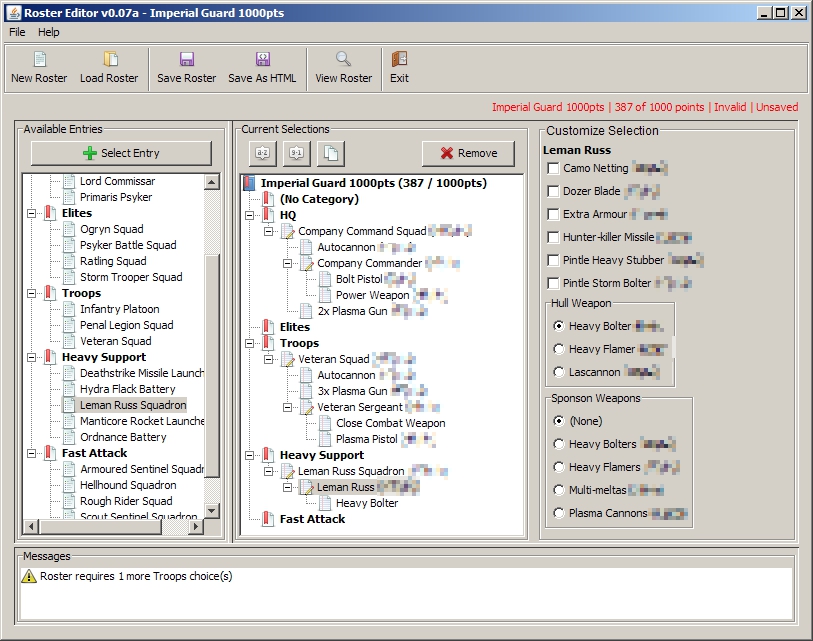The width and height of the screenshot is (813, 641).
Task: Collapse the Leman Russ Squadron node
Action: pos(269,471)
